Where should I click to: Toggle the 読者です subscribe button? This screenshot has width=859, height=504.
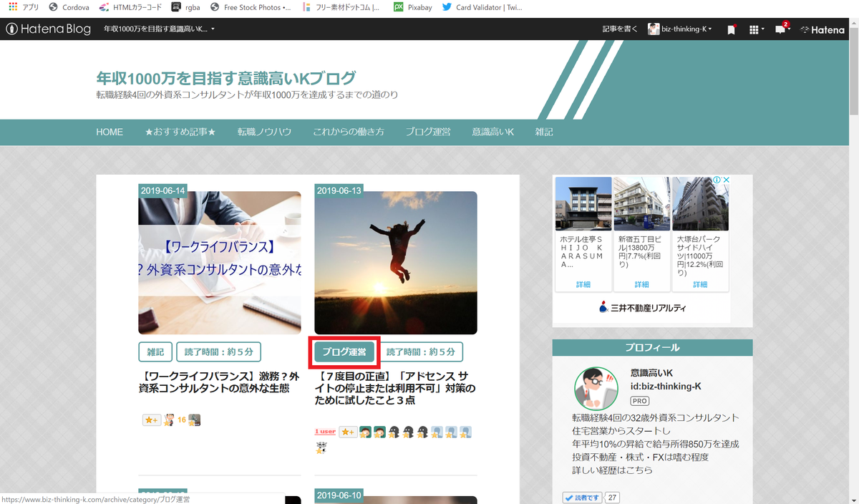[581, 497]
